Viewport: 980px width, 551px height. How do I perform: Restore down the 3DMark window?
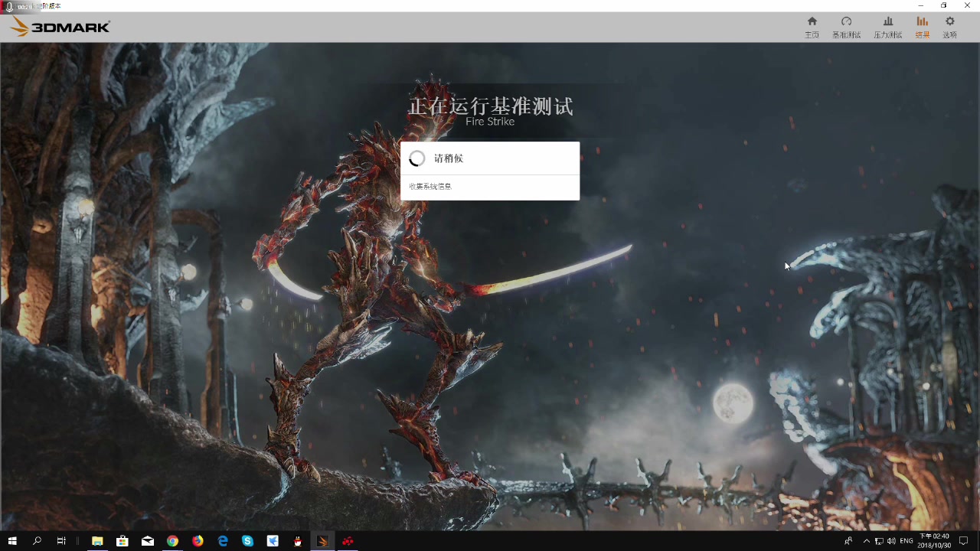(943, 5)
